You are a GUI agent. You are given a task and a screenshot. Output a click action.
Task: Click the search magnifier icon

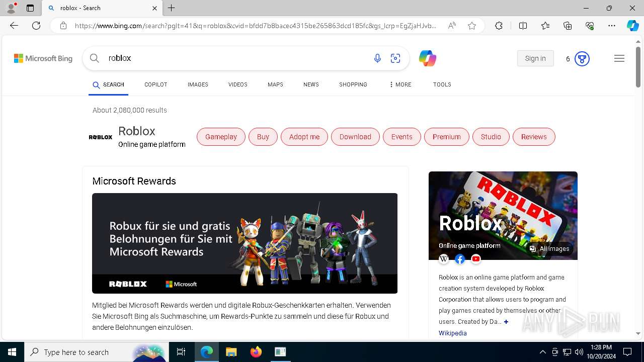point(94,58)
